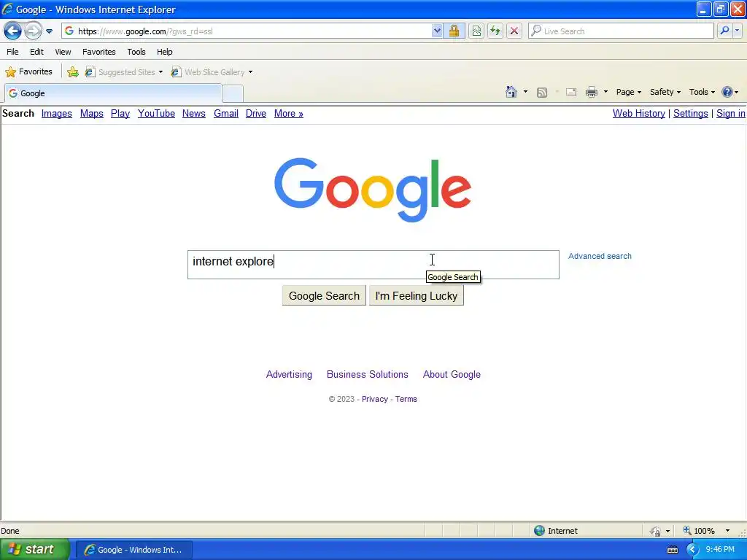
Task: Open the Advanced search link
Action: pos(600,256)
